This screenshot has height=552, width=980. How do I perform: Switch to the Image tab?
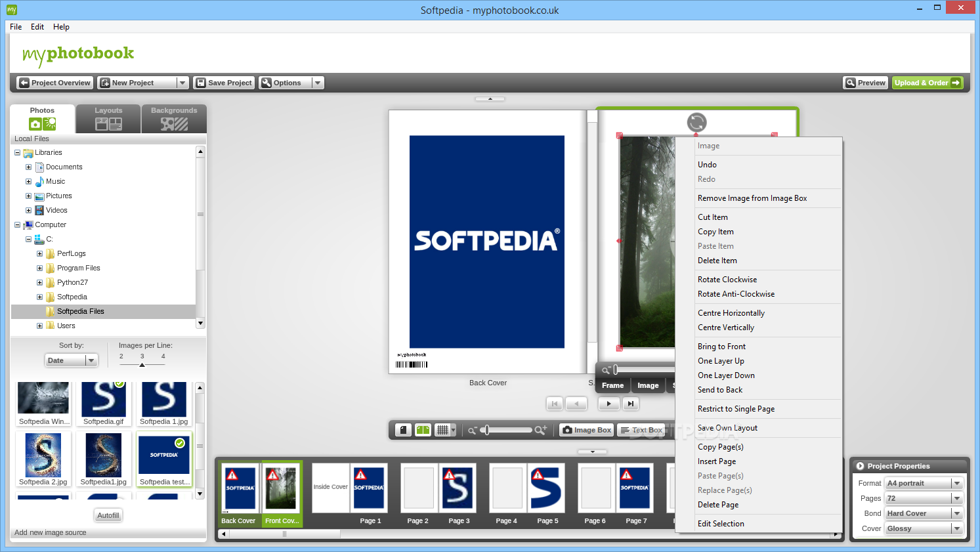[648, 385]
